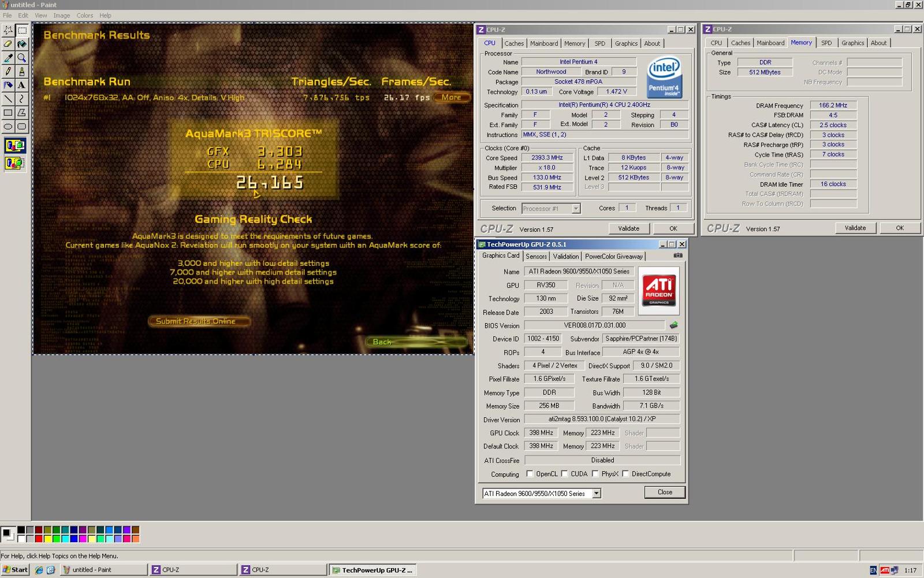Viewport: 924px width, 578px height.
Task: Choose the Line tool in Paint
Action: click(x=8, y=99)
